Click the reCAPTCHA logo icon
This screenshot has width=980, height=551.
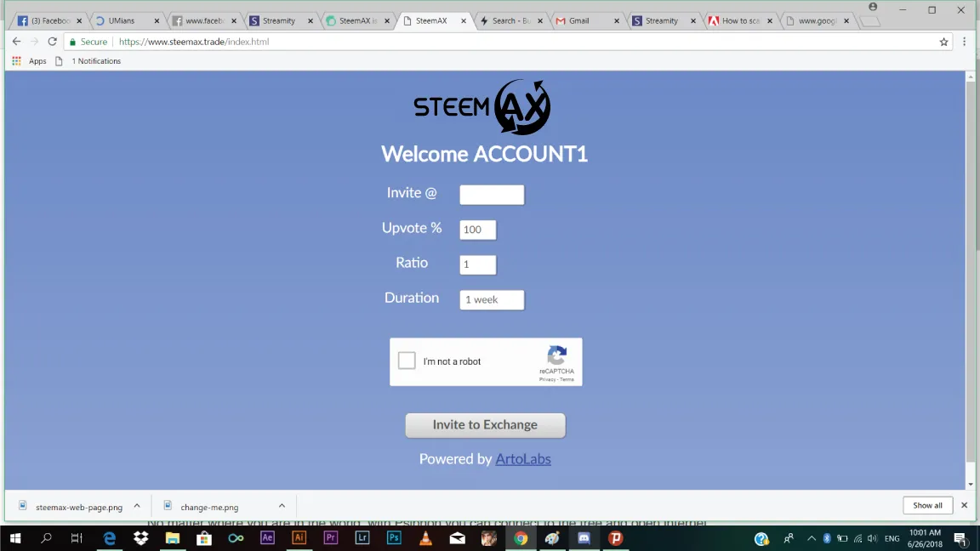coord(557,355)
